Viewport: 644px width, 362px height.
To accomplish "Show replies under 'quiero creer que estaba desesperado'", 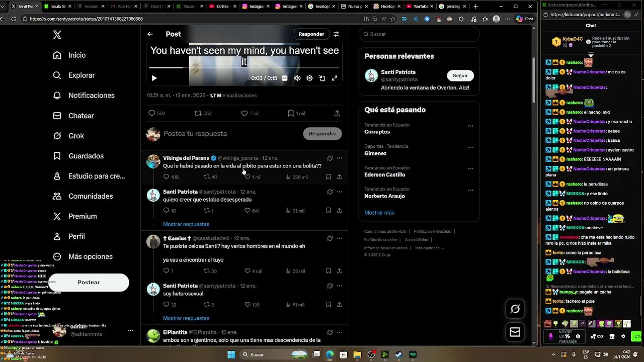I will pos(186,224).
